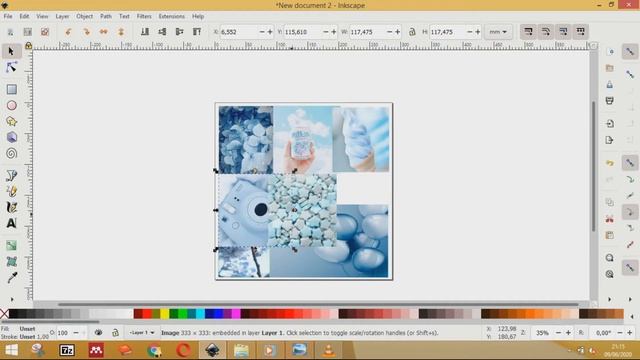Select the Star polygon tool
This screenshot has height=360, width=640.
(11, 121)
